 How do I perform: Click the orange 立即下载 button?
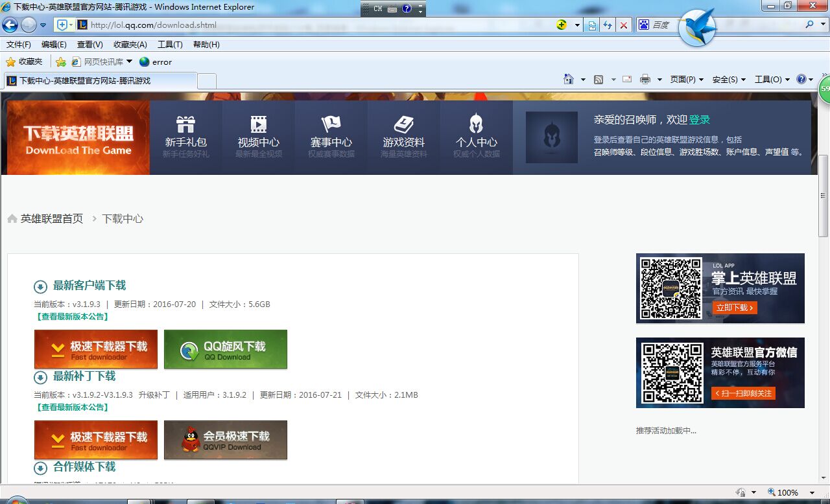click(735, 308)
